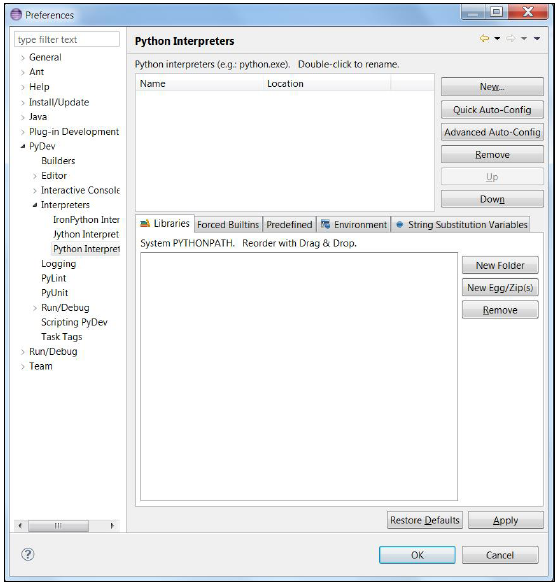This screenshot has height=587, width=558.
Task: Click the Location column header
Action: [x=327, y=84]
